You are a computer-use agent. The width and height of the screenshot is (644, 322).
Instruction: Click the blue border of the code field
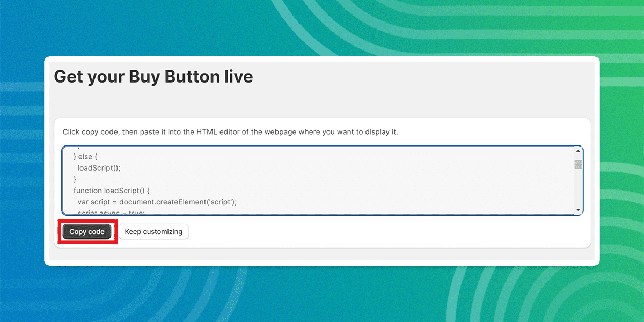(322, 145)
